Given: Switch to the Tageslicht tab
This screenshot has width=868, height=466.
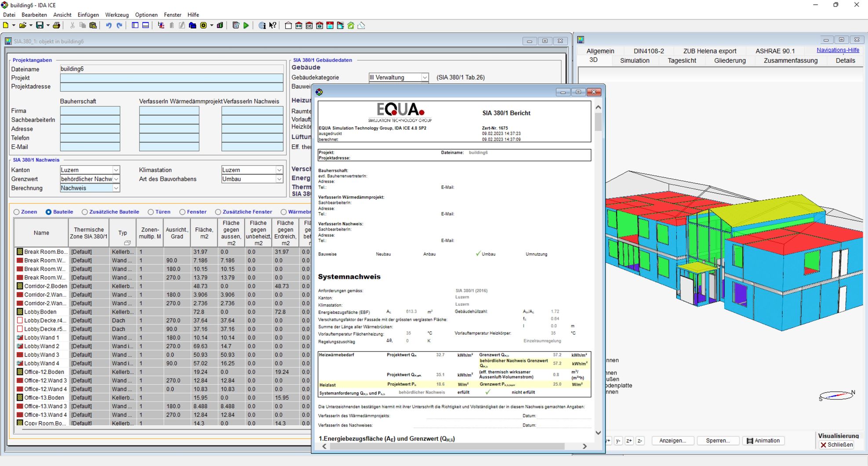Looking at the screenshot, I should [682, 61].
